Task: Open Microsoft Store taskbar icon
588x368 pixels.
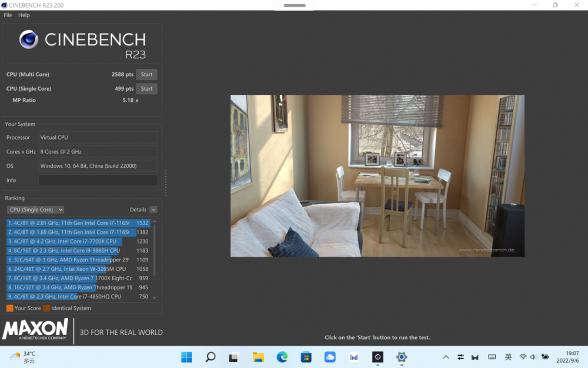Action: click(x=306, y=357)
